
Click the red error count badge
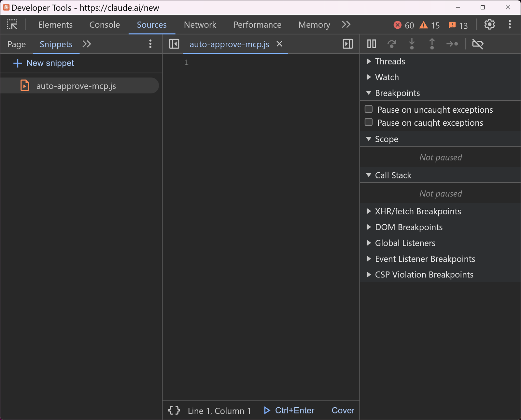click(404, 25)
